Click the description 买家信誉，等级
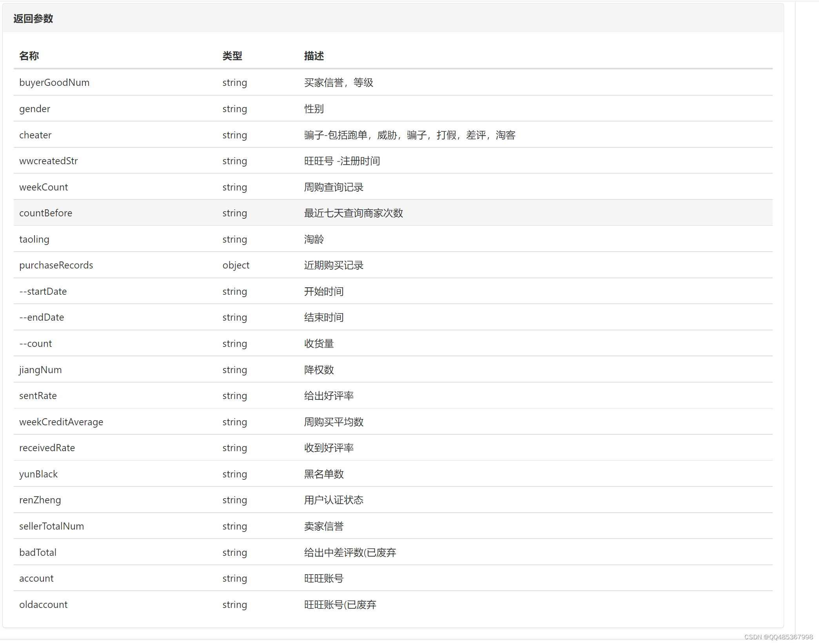Image resolution: width=819 pixels, height=644 pixels. click(339, 82)
